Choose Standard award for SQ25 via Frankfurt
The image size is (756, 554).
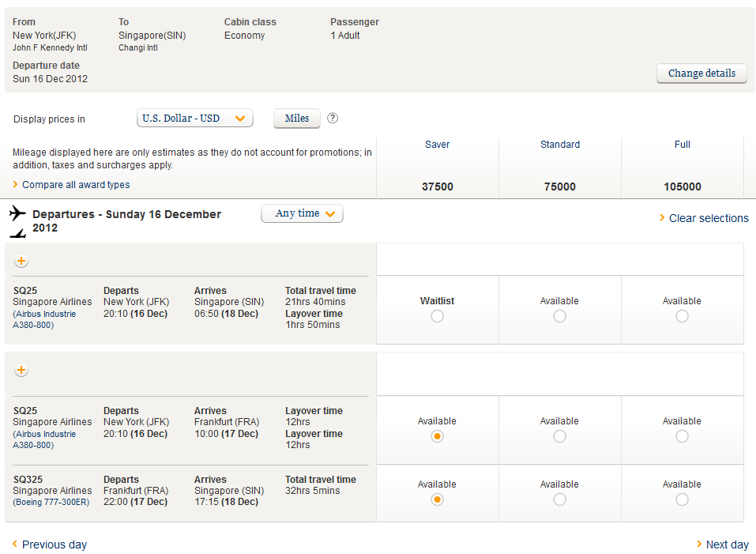click(560, 436)
